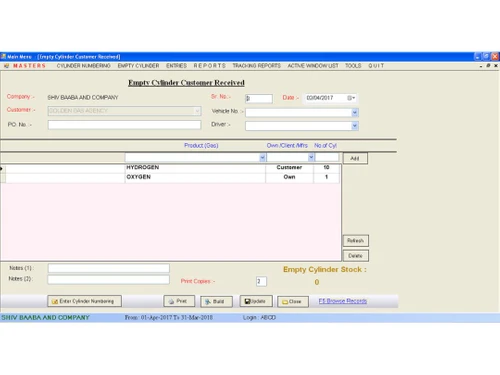This screenshot has width=500, height=375.
Task: Click the Main Menu title bar icon
Action: [3, 56]
